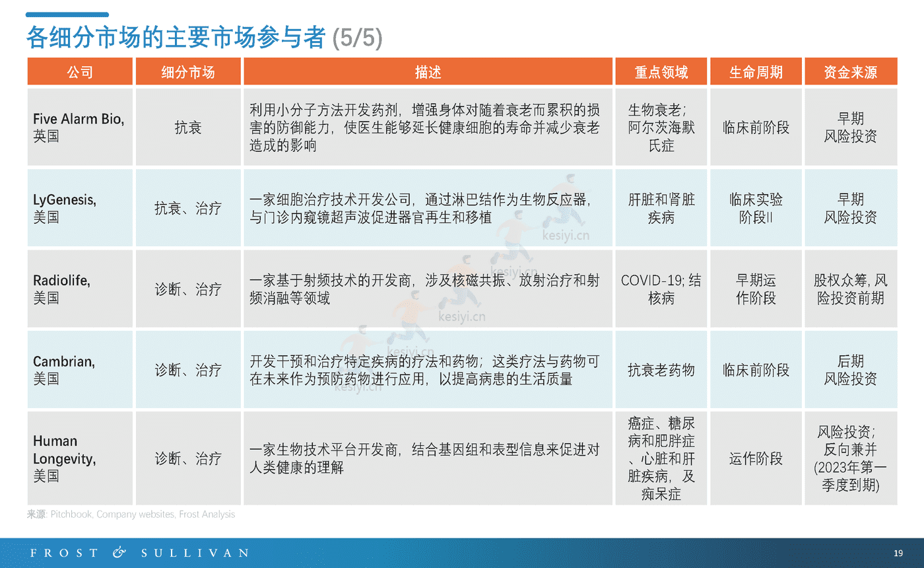The width and height of the screenshot is (924, 568).
Task: Select the 描述 column header
Action: pos(428,72)
